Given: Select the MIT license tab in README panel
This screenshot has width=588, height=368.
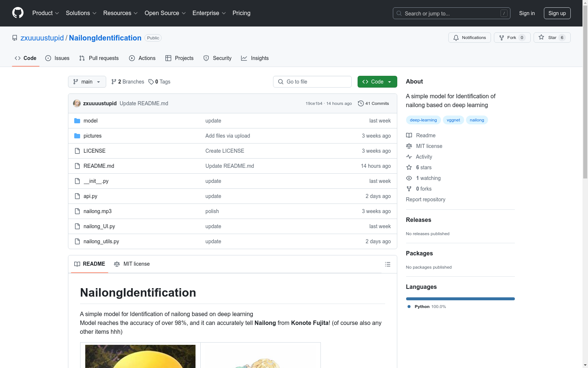Looking at the screenshot, I should pyautogui.click(x=132, y=264).
